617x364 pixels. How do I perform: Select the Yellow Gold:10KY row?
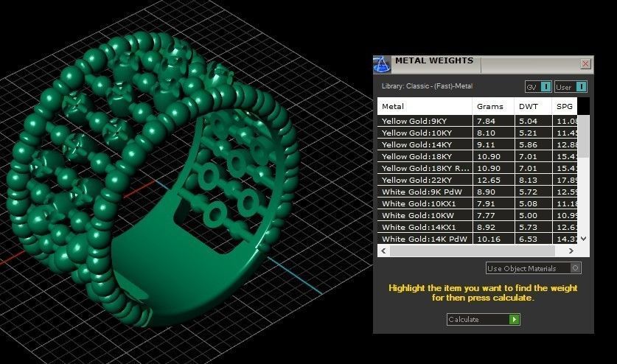point(478,133)
